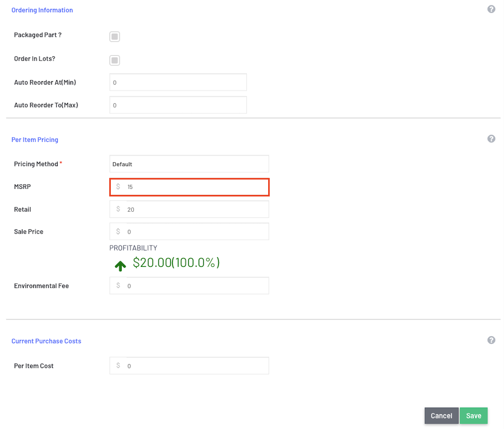Screen dimensions: 504x429
Task: Click the Packaged Part ? label
Action: pyautogui.click(x=38, y=35)
